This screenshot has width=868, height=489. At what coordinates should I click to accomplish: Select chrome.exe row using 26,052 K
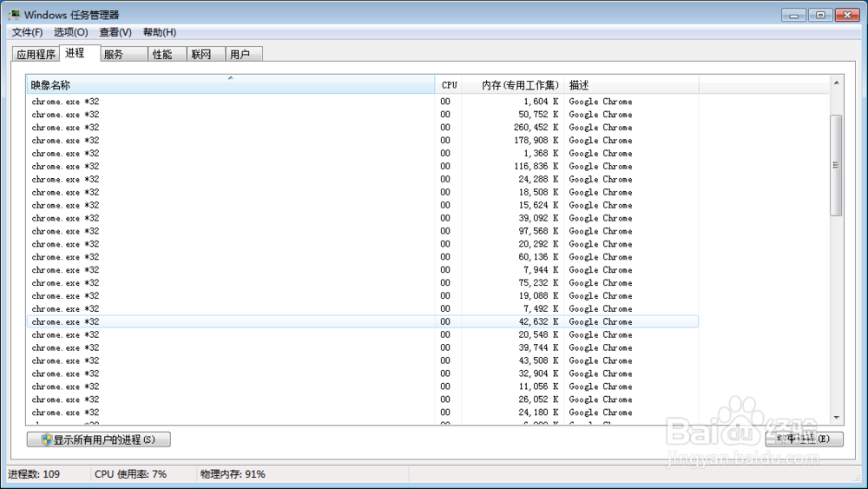click(x=362, y=400)
